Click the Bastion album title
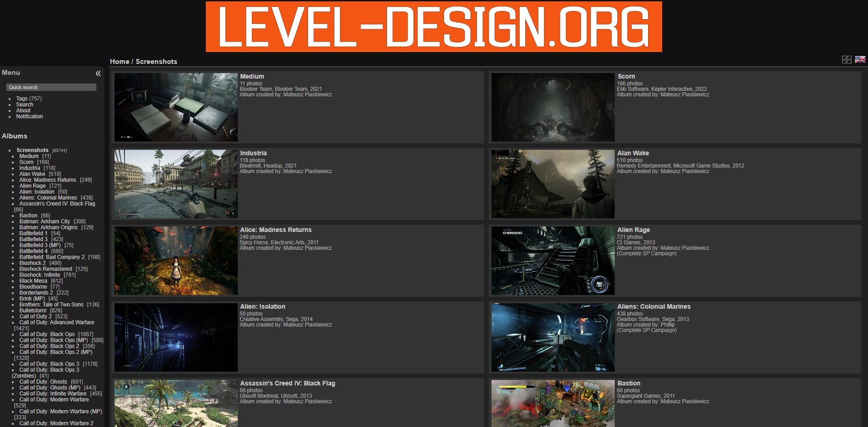Viewport: 868px width, 427px height. tap(629, 383)
